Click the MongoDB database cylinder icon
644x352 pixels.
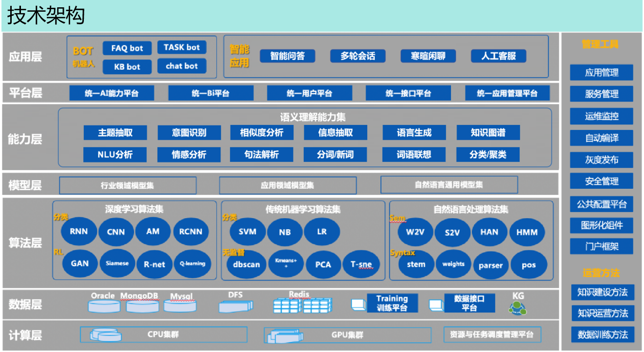[142, 306]
